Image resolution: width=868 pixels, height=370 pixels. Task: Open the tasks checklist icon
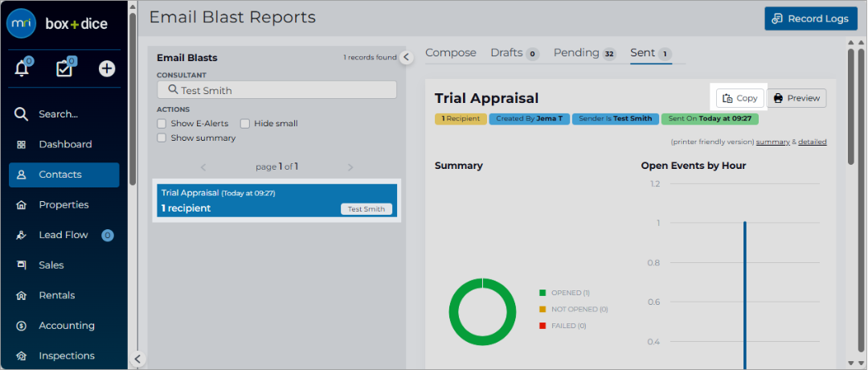tap(65, 68)
